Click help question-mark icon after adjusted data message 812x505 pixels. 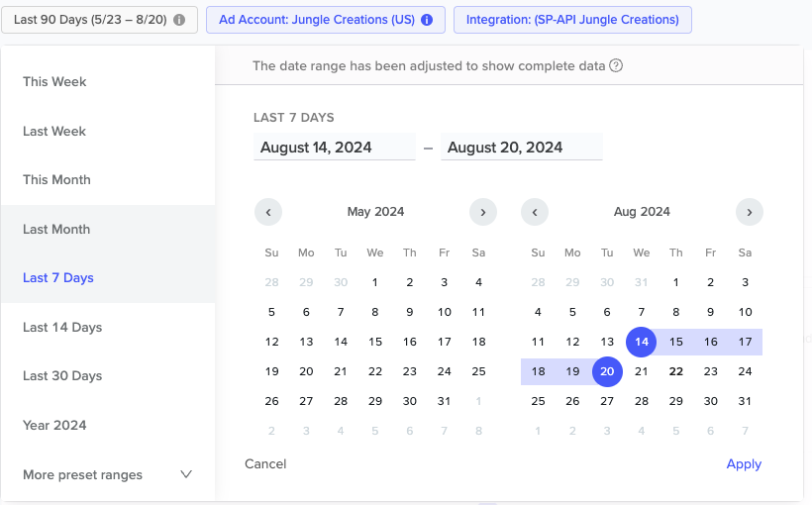616,65
